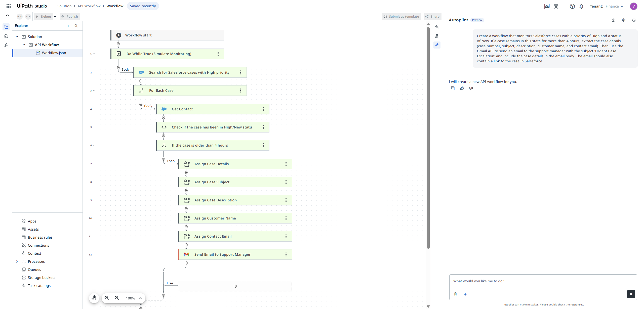This screenshot has height=309, width=644.
Task: Open notifications bell icon
Action: 581,6
